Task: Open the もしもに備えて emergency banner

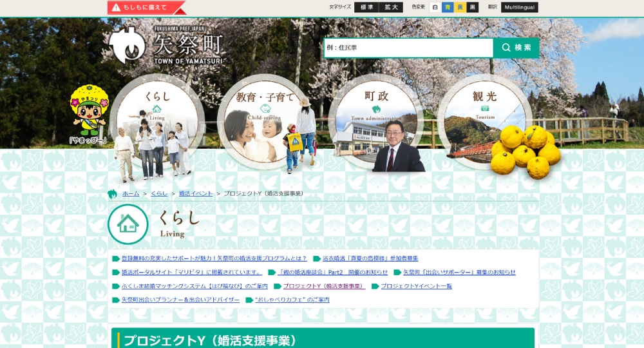Action: tap(146, 8)
